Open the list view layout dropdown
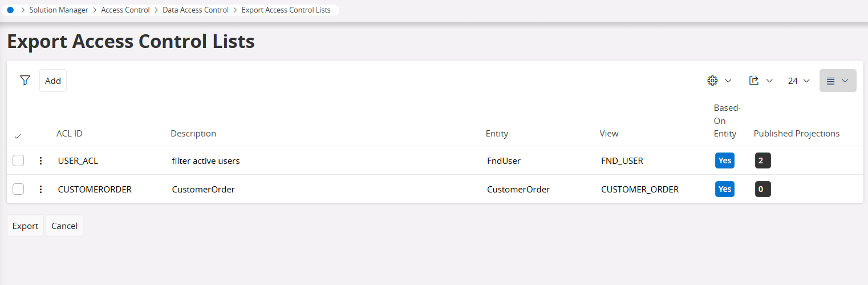Screen dimensions: 868x285 (838, 81)
